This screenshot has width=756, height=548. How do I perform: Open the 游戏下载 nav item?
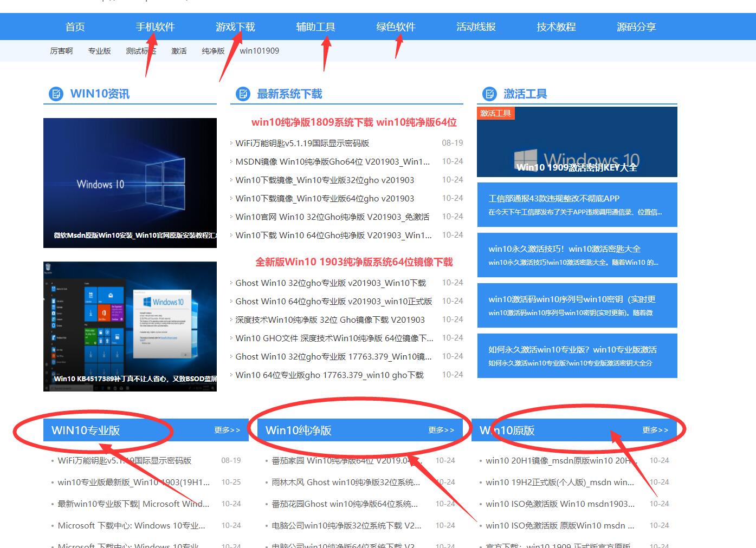[x=235, y=27]
